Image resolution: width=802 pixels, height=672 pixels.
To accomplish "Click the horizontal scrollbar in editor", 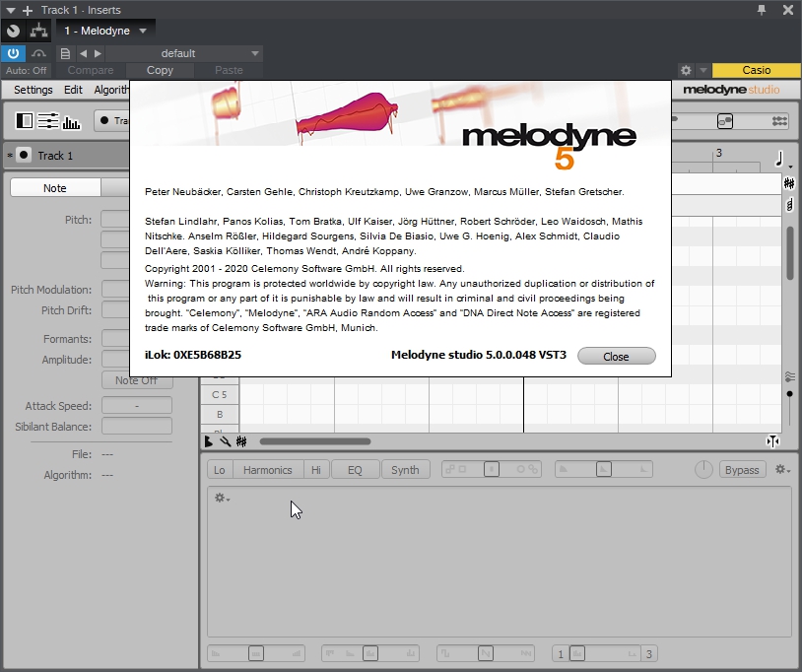I will [315, 441].
